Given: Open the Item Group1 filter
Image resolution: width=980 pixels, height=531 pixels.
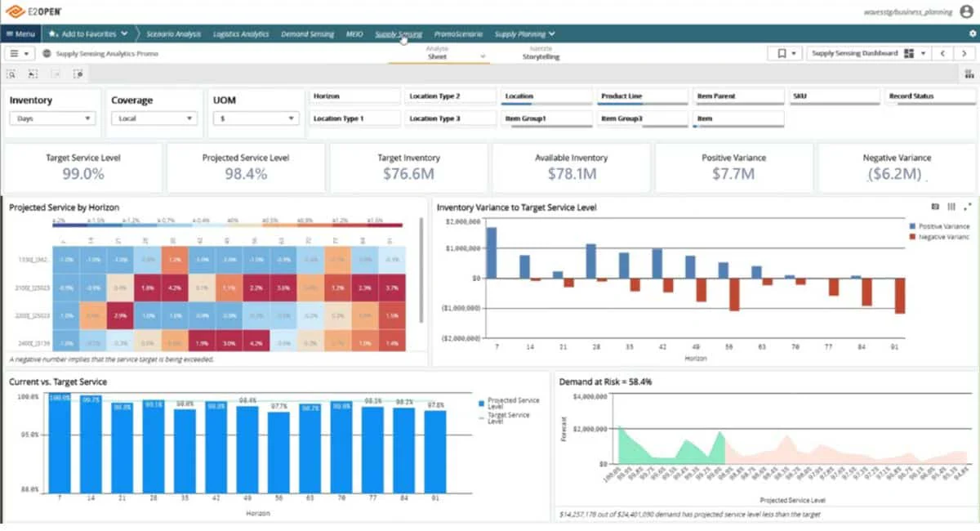Looking at the screenshot, I should (x=546, y=119).
